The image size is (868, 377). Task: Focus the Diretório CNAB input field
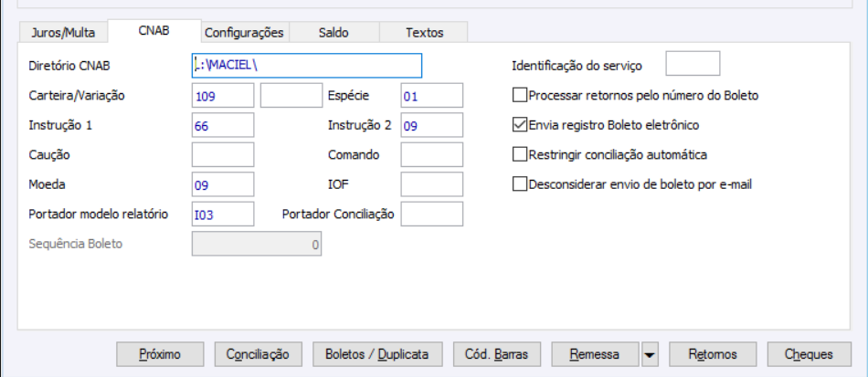306,66
